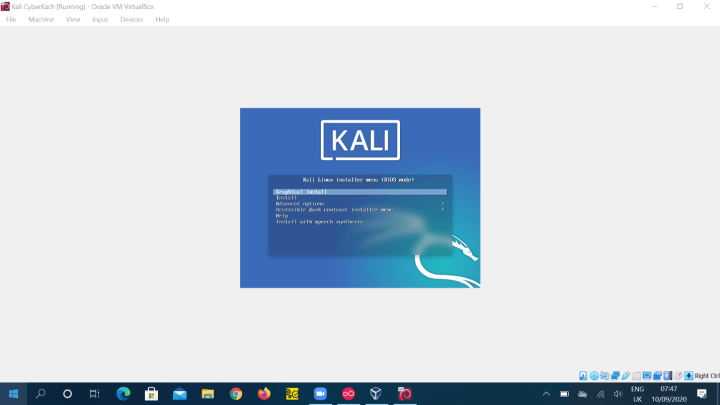Click the Right Ctrl host key label
The width and height of the screenshot is (720, 405).
pos(707,376)
